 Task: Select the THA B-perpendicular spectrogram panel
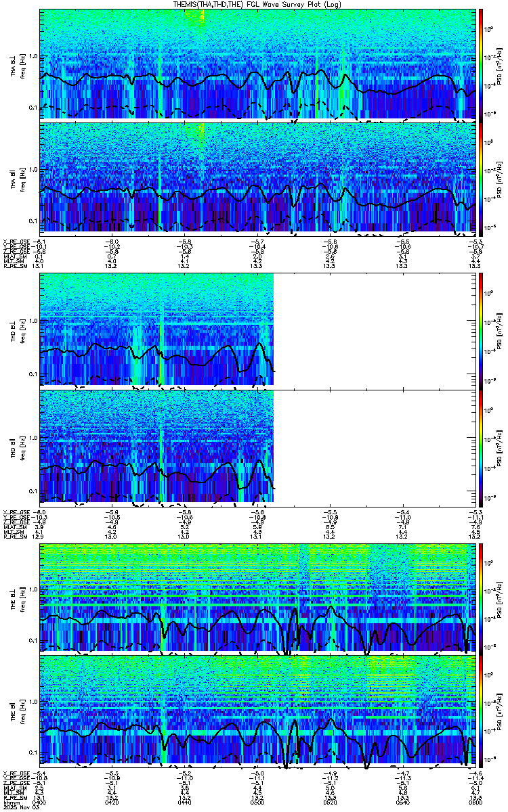click(257, 64)
